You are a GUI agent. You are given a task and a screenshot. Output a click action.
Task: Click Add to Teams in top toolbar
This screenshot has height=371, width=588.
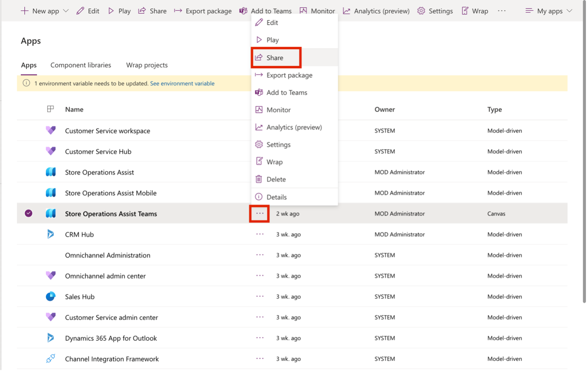[266, 11]
